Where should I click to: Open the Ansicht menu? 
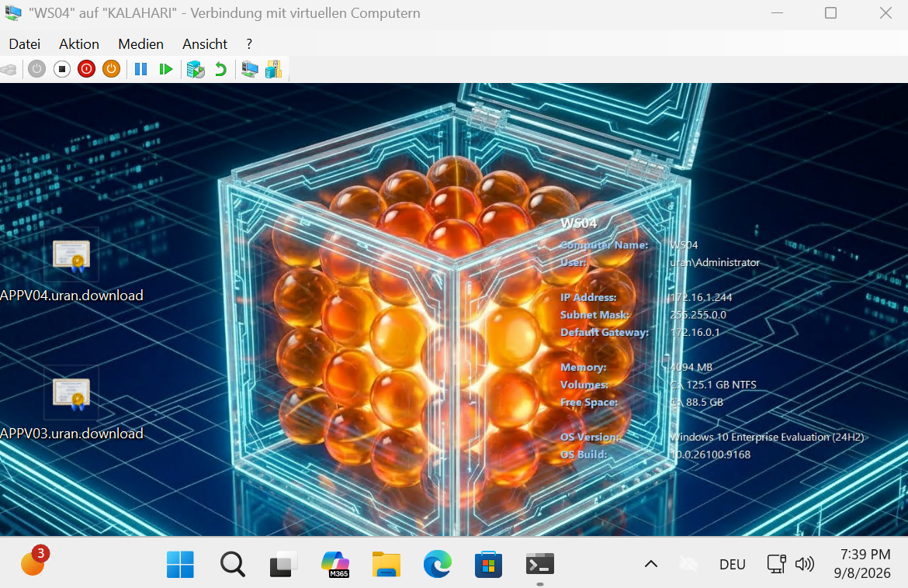[x=204, y=44]
